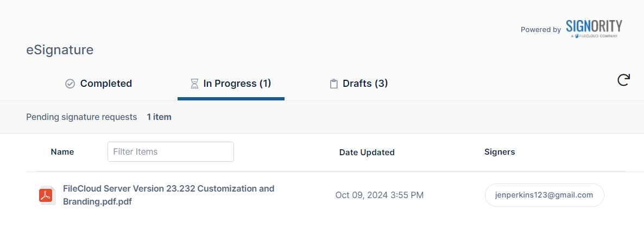The width and height of the screenshot is (644, 248).
Task: Focus the Filter Items input field
Action: pos(171,152)
